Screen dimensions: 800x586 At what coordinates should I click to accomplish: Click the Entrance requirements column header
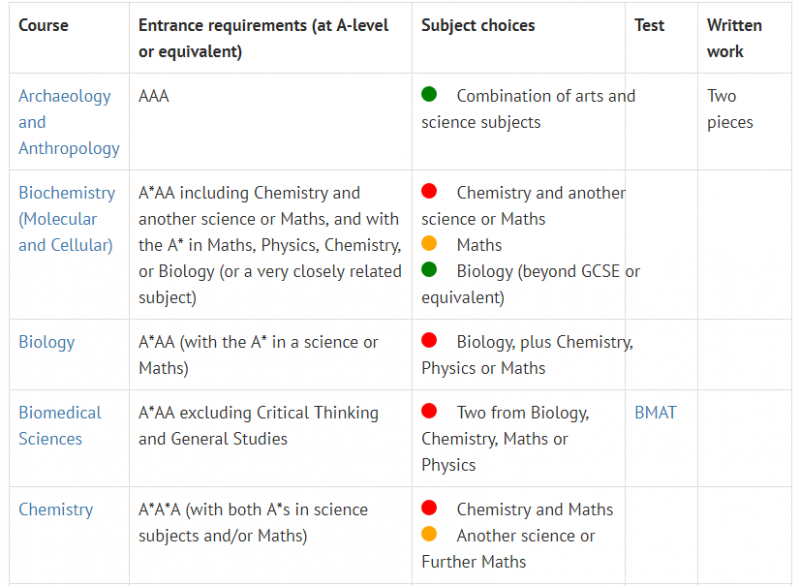point(263,38)
